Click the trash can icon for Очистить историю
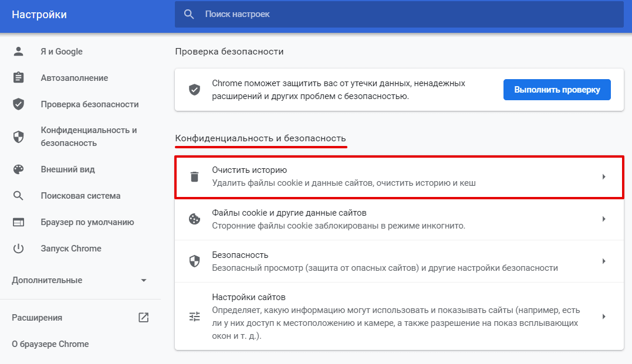The width and height of the screenshot is (632, 364). (194, 176)
